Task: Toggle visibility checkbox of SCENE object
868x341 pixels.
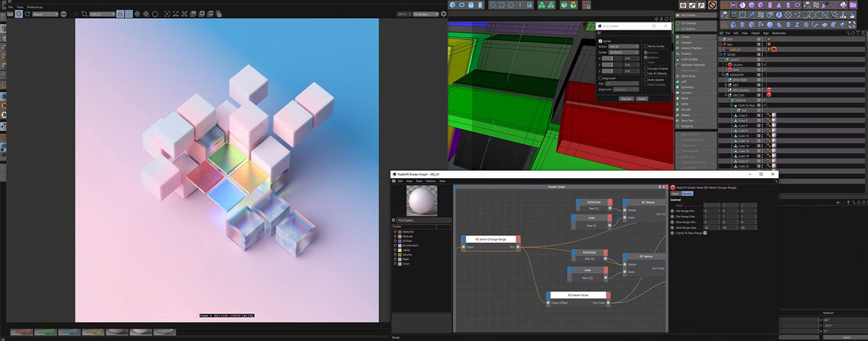Action: (759, 54)
